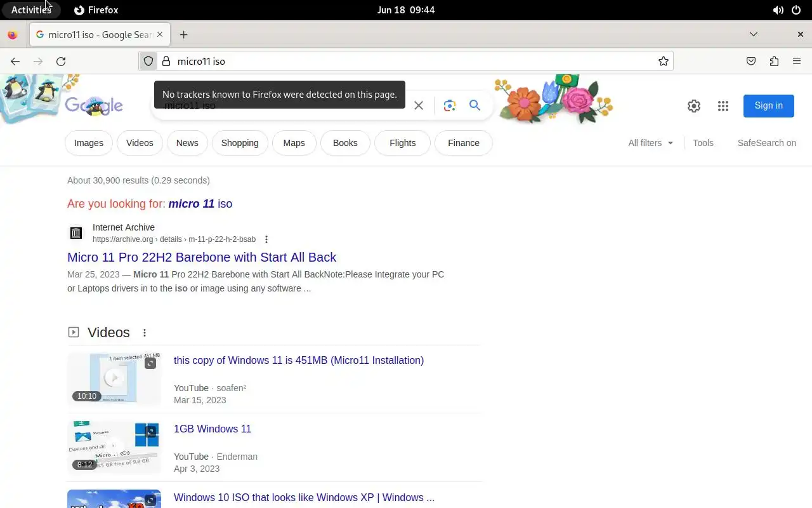812x508 pixels.
Task: Open the '1GB Windows 11' video link
Action: click(x=213, y=429)
